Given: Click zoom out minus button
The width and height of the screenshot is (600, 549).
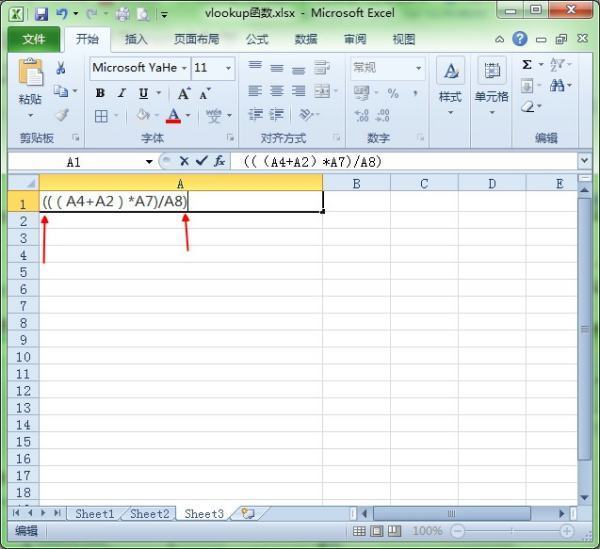Looking at the screenshot, I should tap(458, 531).
